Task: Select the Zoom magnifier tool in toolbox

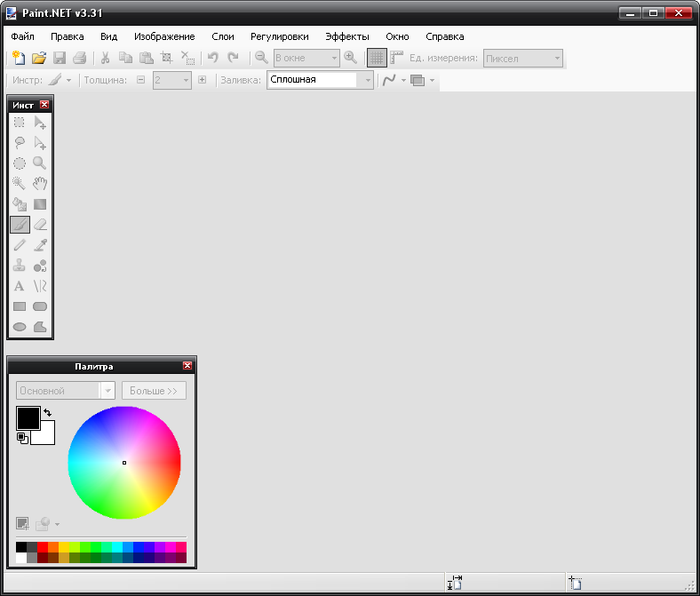Action: (x=40, y=163)
